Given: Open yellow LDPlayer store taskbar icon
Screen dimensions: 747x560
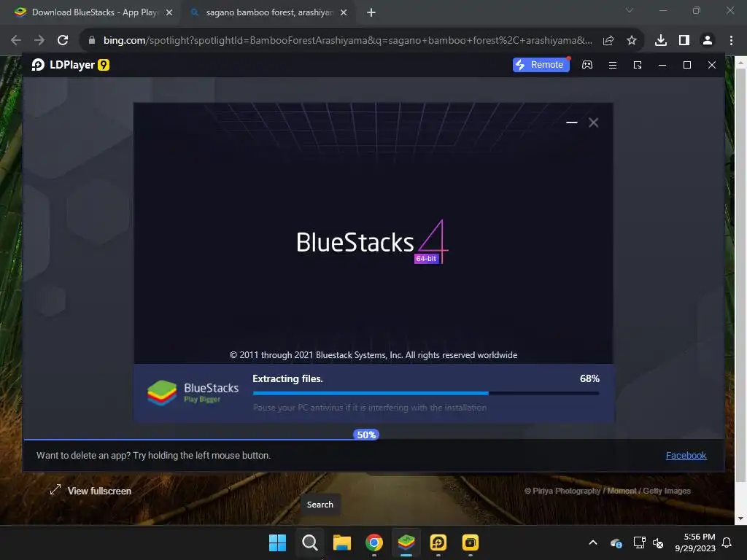Looking at the screenshot, I should 471,542.
